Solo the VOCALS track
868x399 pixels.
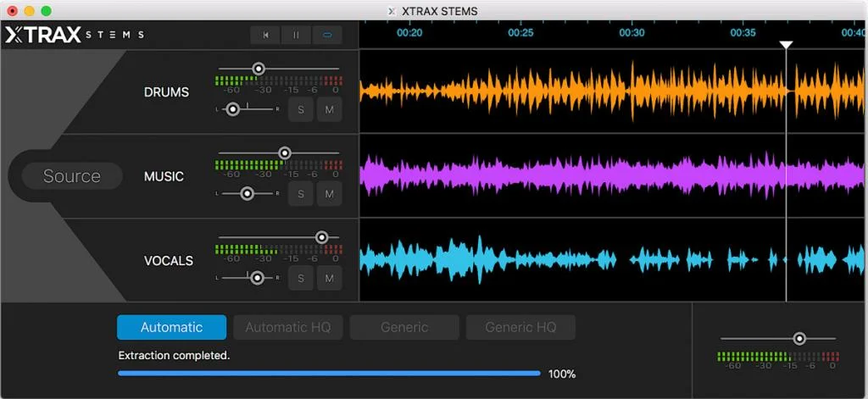pyautogui.click(x=301, y=278)
